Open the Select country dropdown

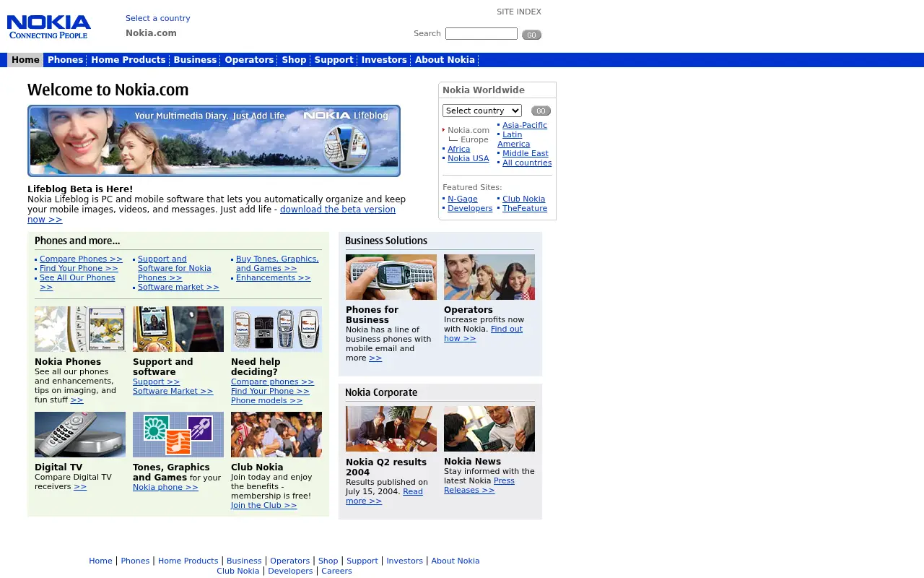click(482, 111)
